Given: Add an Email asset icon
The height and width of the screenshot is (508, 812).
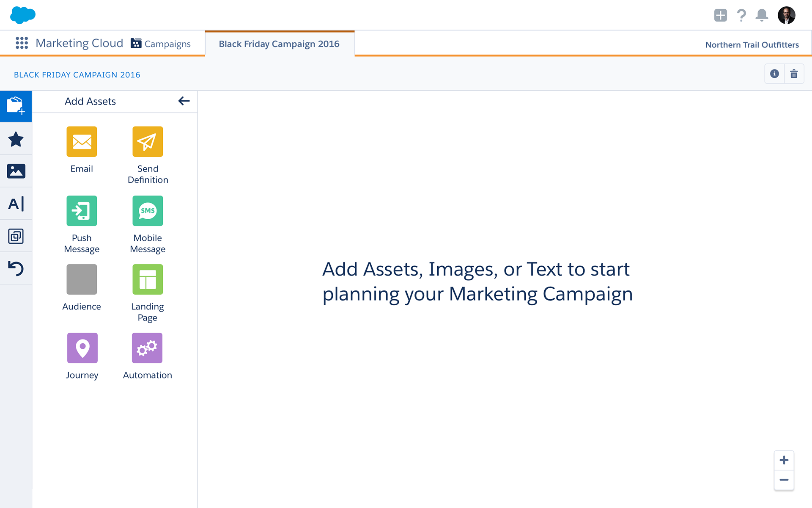Looking at the screenshot, I should pyautogui.click(x=82, y=141).
